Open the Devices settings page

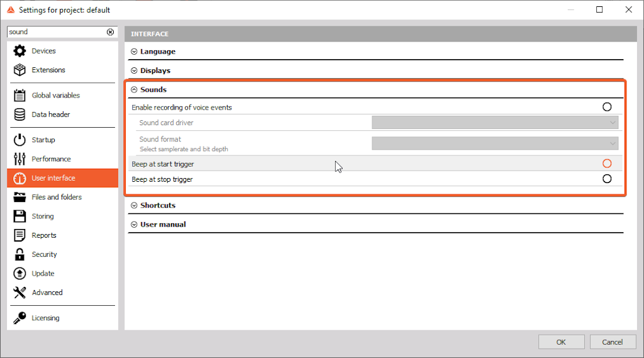click(x=62, y=51)
